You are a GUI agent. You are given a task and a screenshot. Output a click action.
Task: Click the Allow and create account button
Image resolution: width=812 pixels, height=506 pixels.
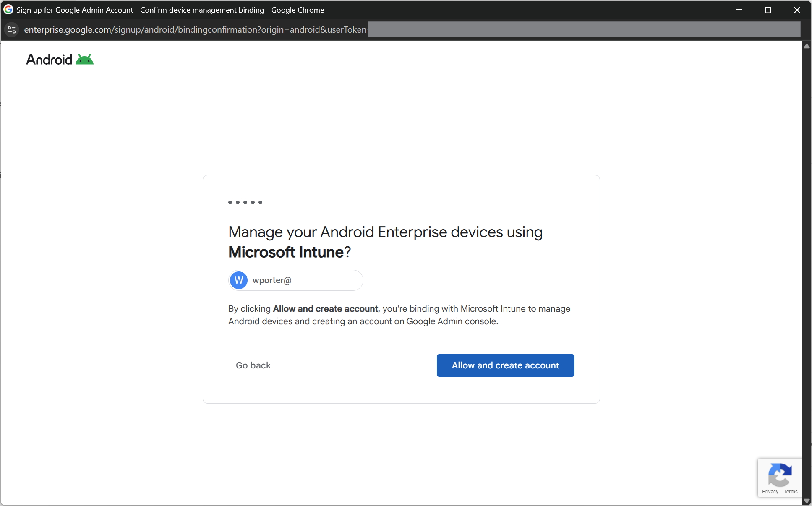click(x=505, y=365)
